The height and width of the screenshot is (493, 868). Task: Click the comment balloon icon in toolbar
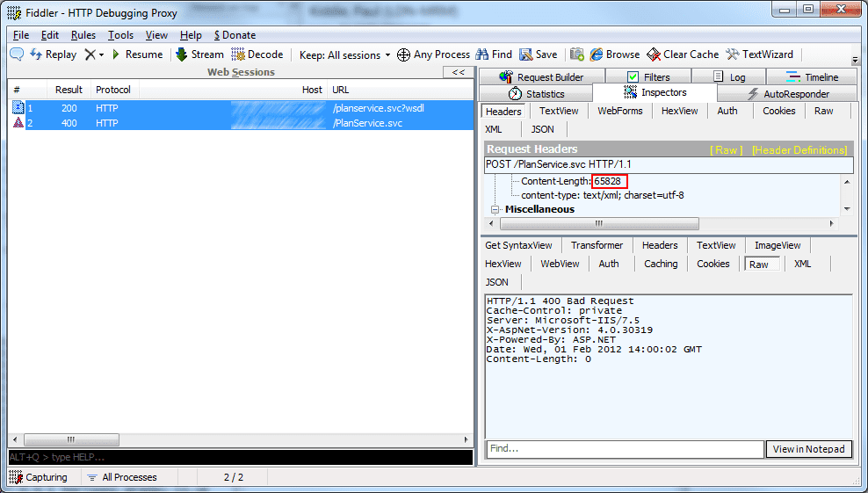click(x=18, y=54)
